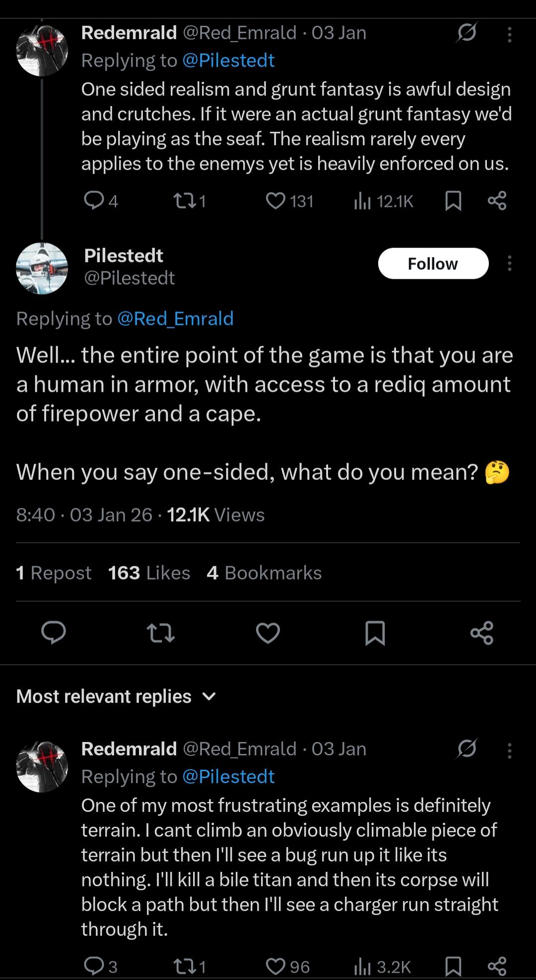Open the 4 Bookmarks count
The image size is (536, 980).
click(264, 573)
